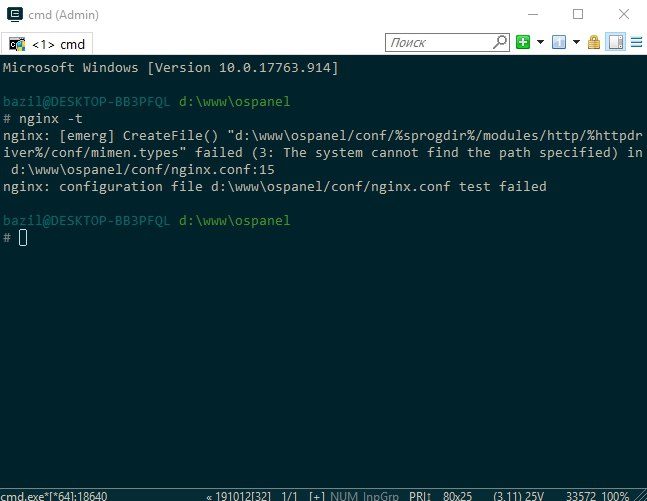The image size is (647, 501).
Task: Toggle the alternative mode panel icon
Action: tap(616, 42)
